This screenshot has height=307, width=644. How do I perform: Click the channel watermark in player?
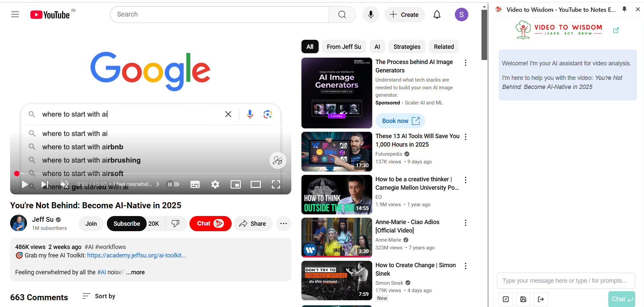click(x=278, y=160)
